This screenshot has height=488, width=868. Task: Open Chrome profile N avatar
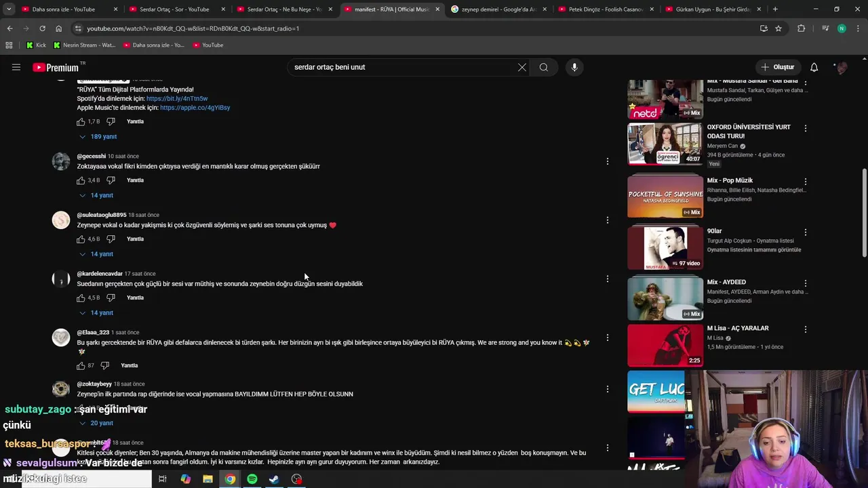[842, 28]
